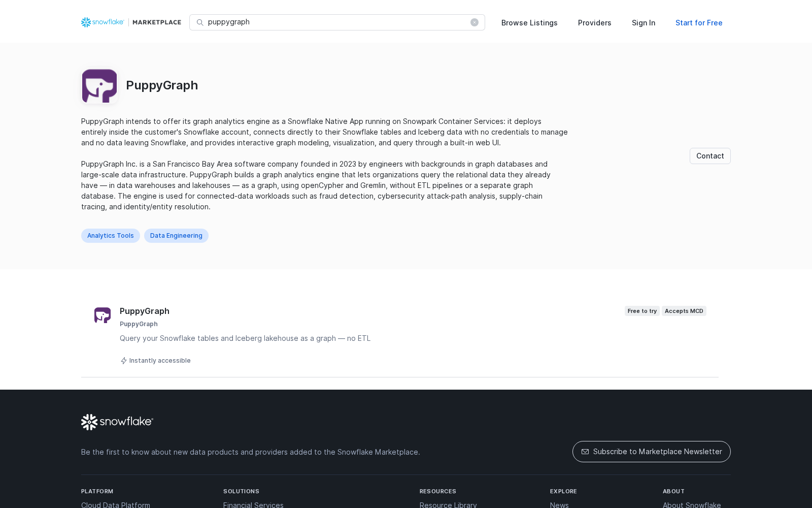Image resolution: width=812 pixels, height=508 pixels.
Task: Select the Analytics Tools tag
Action: (x=111, y=236)
